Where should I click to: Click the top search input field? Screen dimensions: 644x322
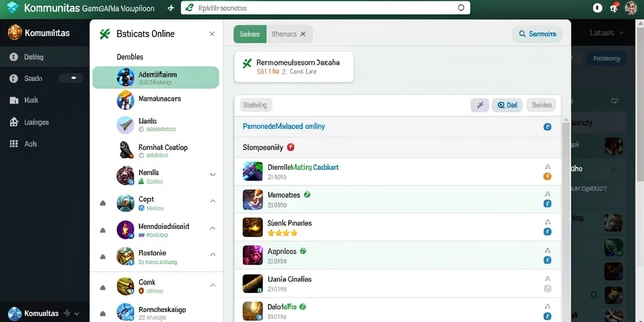tap(325, 8)
